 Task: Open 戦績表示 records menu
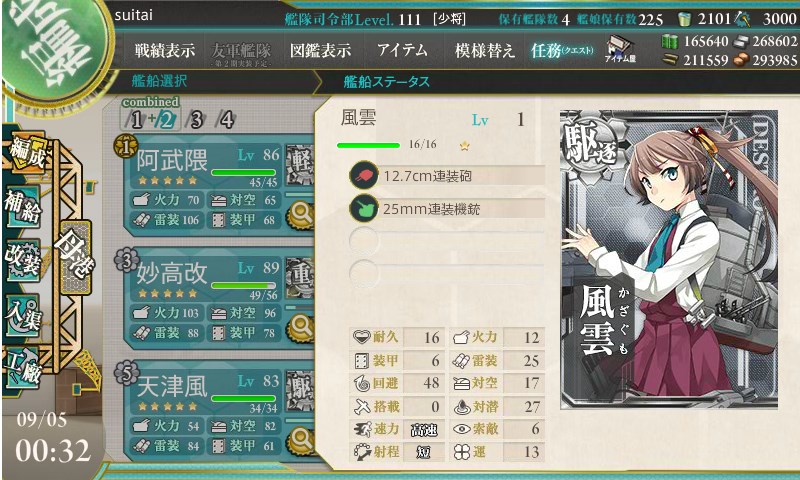tap(164, 50)
